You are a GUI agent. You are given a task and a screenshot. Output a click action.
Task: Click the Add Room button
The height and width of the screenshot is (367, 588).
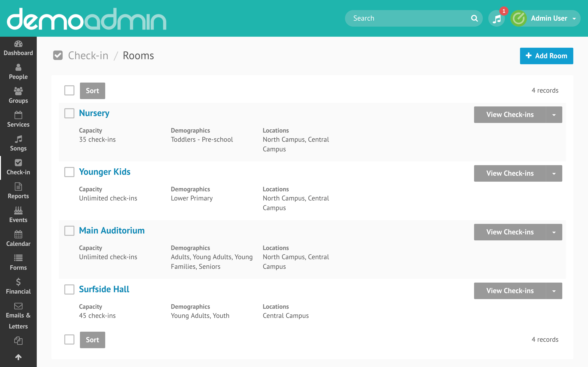[x=546, y=56]
